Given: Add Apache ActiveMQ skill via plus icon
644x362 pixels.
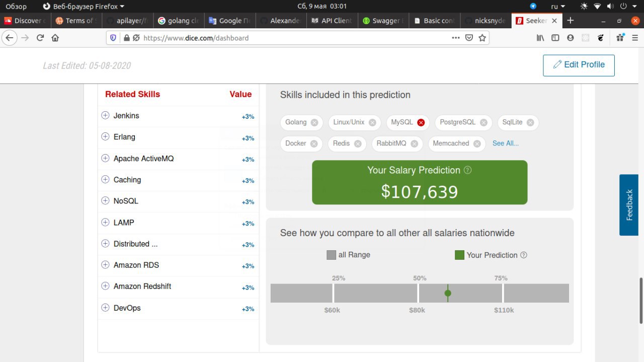Looking at the screenshot, I should point(105,158).
